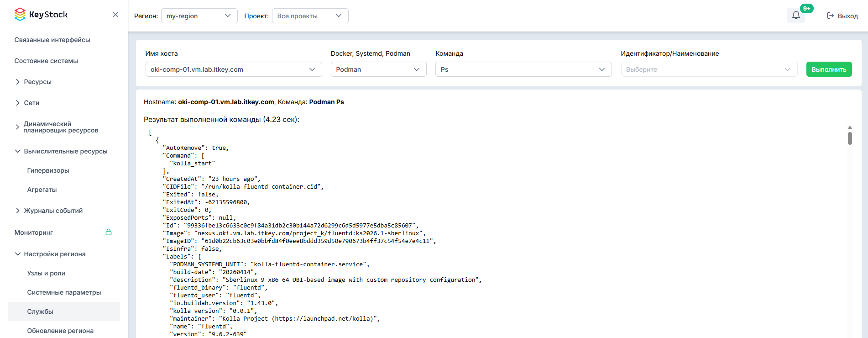Open the Команда Ps dropdown
This screenshot has height=338, width=868.
(x=523, y=69)
